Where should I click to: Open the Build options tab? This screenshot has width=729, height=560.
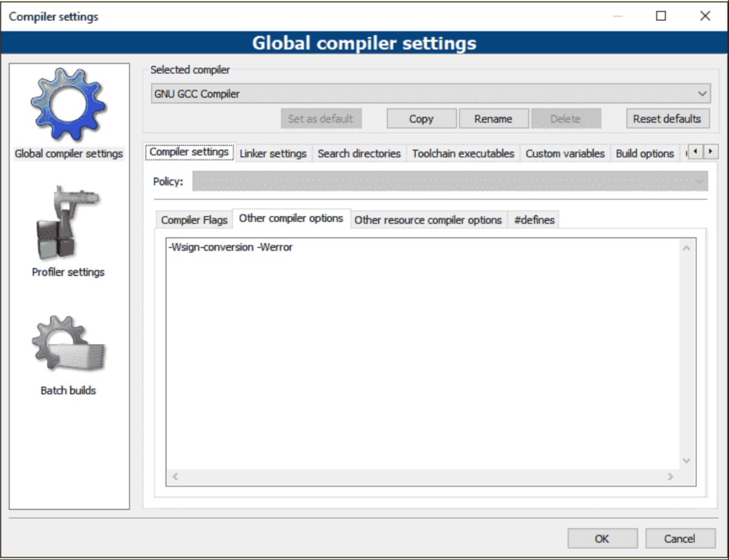(x=645, y=153)
